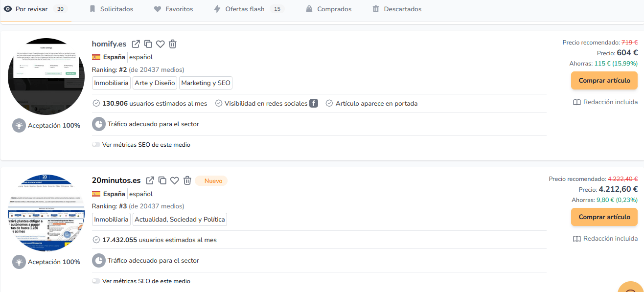Open 20minutos.es site thumbnail
Screen dimensions: 644x292
(46, 213)
